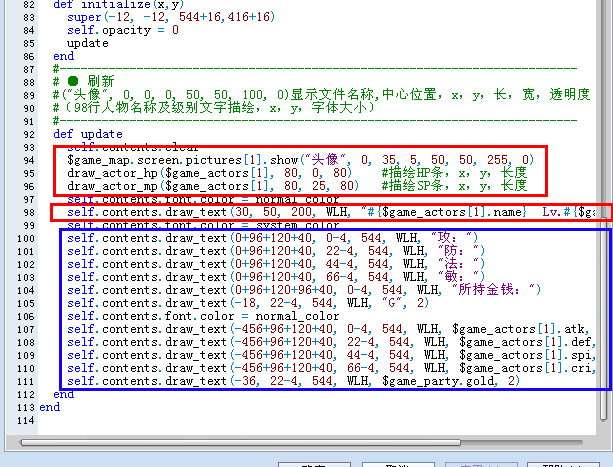The image size is (613, 467).
Task: Click the draw_text line containing "所持金钱:"
Action: tap(304, 290)
